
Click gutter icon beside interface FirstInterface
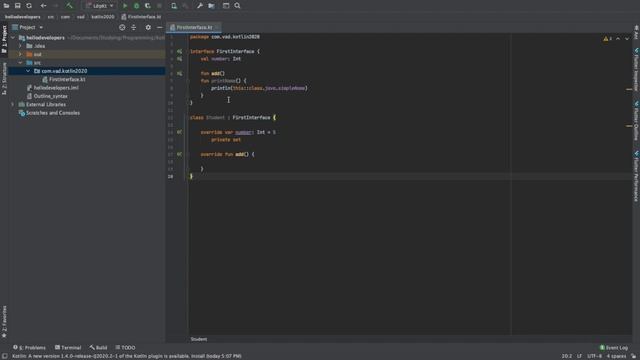coord(179,51)
